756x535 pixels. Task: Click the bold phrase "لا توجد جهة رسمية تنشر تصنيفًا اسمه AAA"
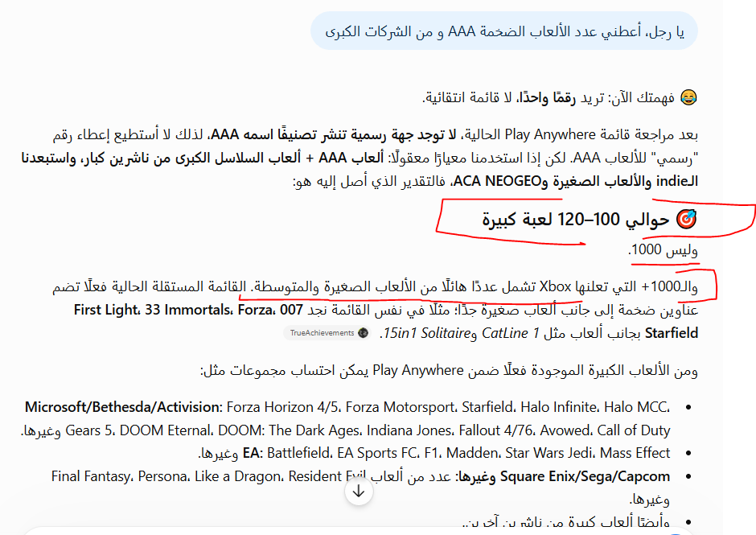333,134
